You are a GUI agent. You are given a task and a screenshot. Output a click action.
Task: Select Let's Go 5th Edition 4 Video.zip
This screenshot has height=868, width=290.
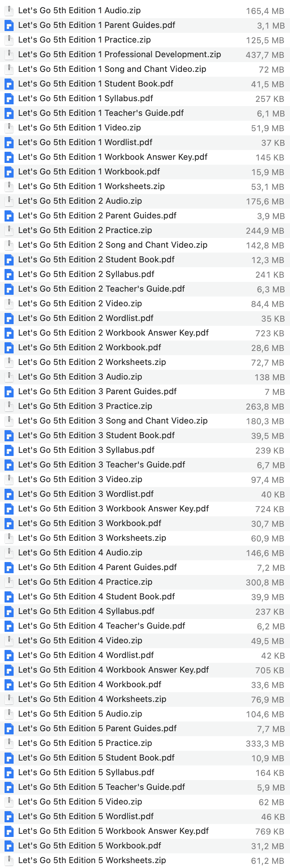145,641
